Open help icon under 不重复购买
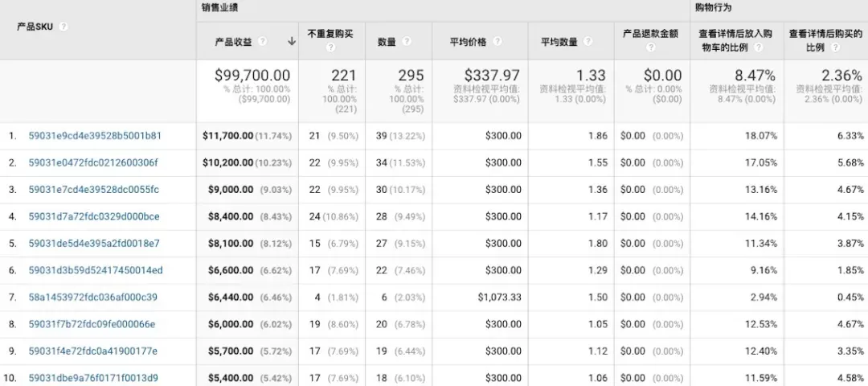The height and width of the screenshot is (386, 868). [330, 47]
